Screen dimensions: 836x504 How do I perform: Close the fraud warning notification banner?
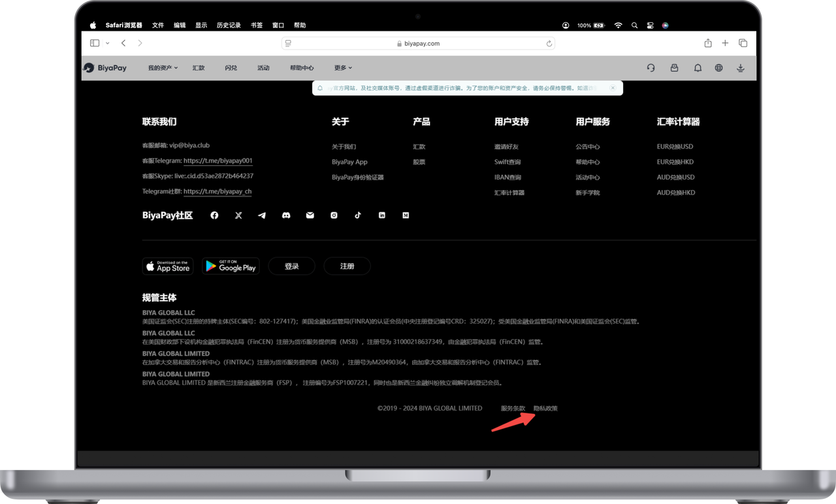coord(613,87)
